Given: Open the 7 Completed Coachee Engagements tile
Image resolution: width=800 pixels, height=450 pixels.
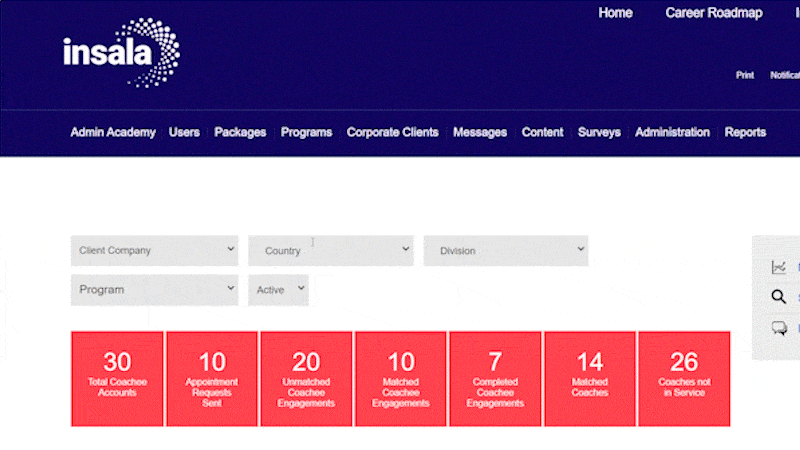Looking at the screenshot, I should coord(495,379).
